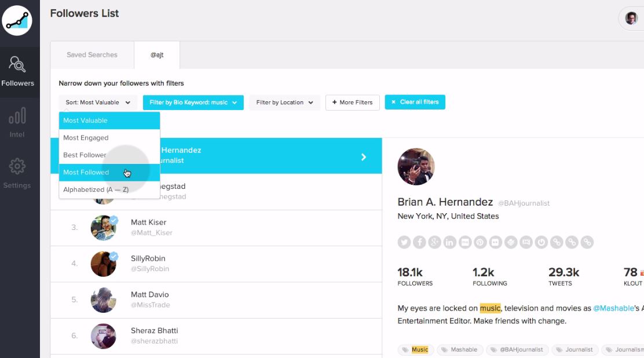Click Brian's Facebook profile icon
Image resolution: width=644 pixels, height=358 pixels.
(419, 242)
